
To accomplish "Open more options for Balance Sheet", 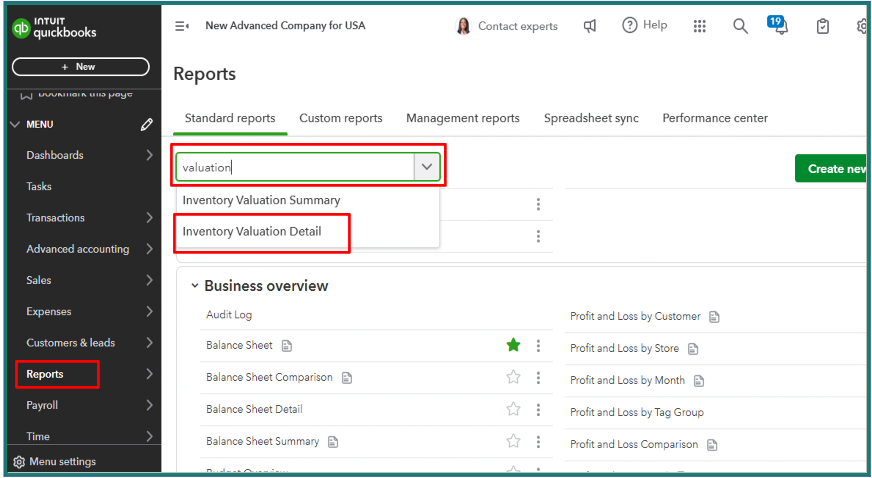I will (538, 345).
